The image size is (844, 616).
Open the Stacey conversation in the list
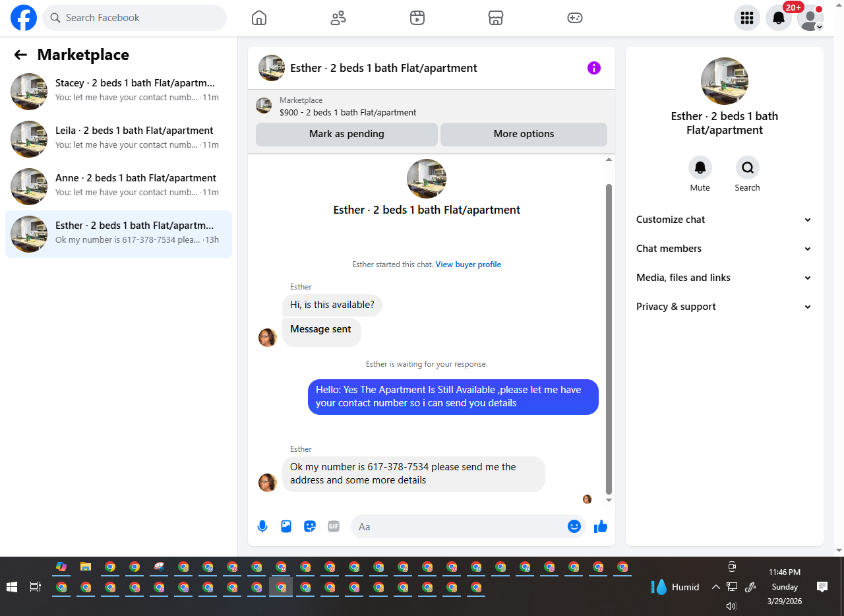[x=119, y=91]
